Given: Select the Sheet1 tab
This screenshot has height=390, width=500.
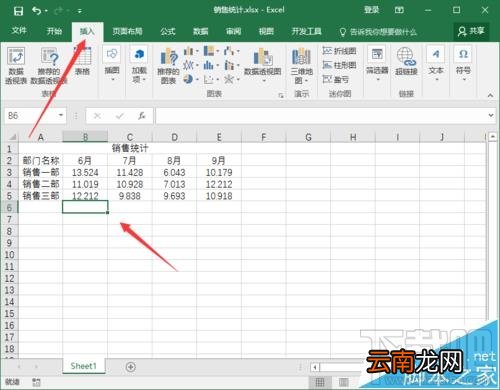Looking at the screenshot, I should 84,366.
